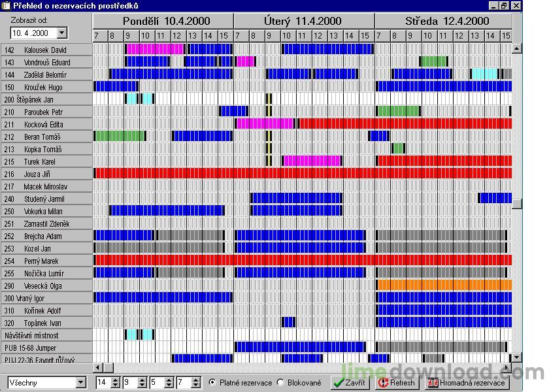Image resolution: width=549 pixels, height=392 pixels.
Task: Click the spinner field showing 9
Action: pos(130,382)
